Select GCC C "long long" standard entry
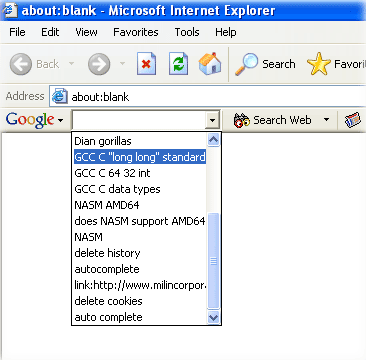 tap(140, 157)
